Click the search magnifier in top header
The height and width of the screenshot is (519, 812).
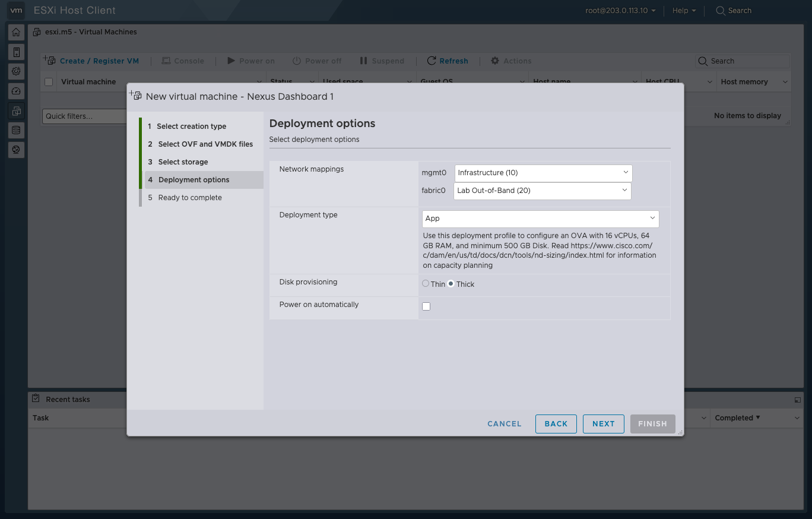click(721, 11)
